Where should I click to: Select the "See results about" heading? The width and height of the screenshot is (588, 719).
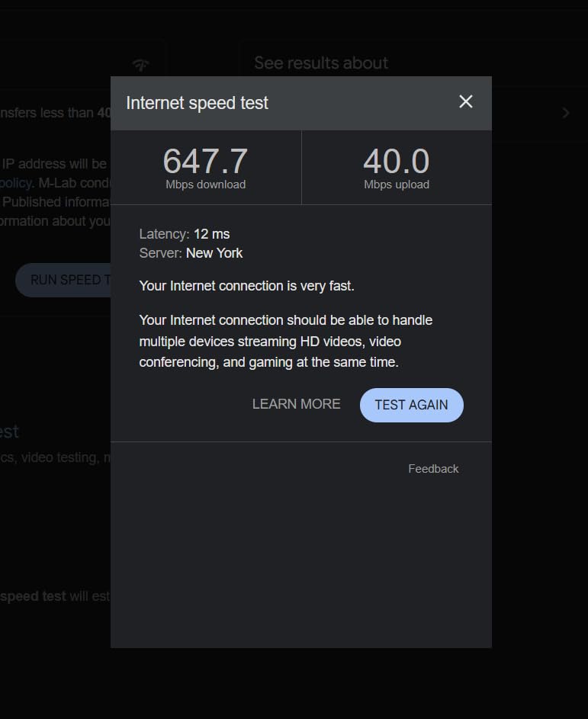coord(321,63)
